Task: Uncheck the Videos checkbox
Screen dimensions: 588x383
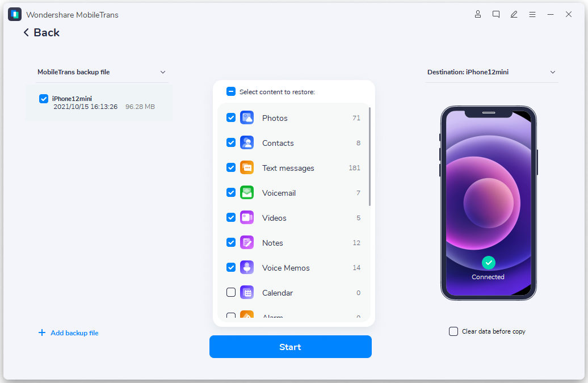Action: pyautogui.click(x=231, y=217)
